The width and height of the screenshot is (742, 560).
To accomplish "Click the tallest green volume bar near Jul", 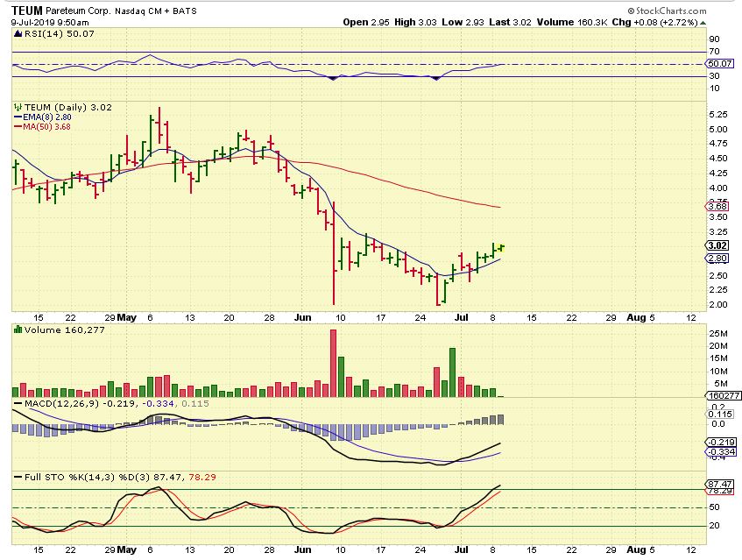I will [x=452, y=372].
